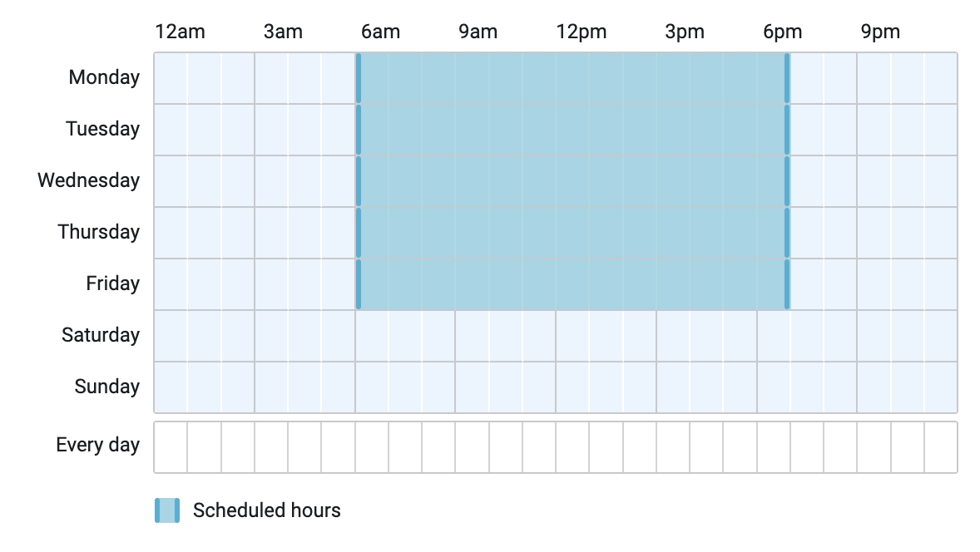Select Thursday's schedule start handle
The height and width of the screenshot is (552, 980).
pos(358,233)
